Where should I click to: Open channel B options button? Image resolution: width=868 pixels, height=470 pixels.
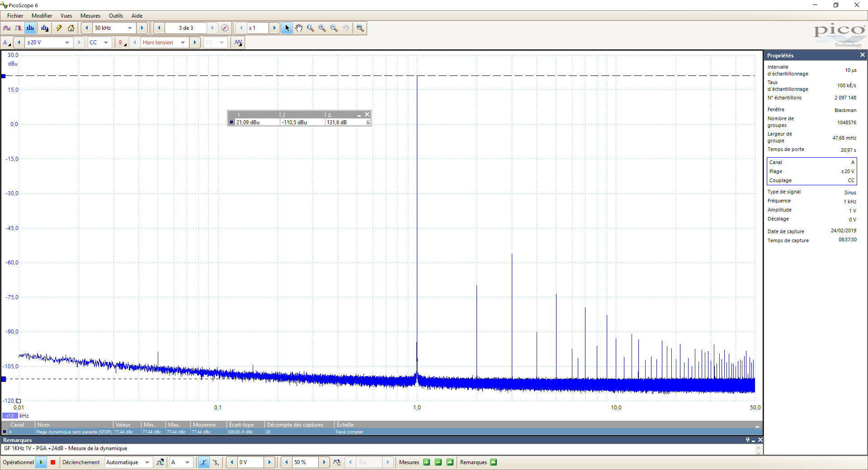pyautogui.click(x=122, y=42)
